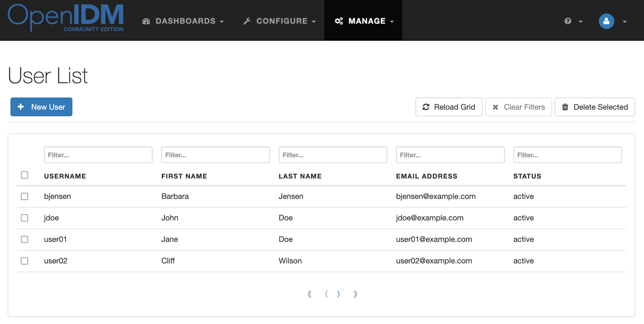Jump to the last page arrow
This screenshot has width=644, height=324.
355,294
